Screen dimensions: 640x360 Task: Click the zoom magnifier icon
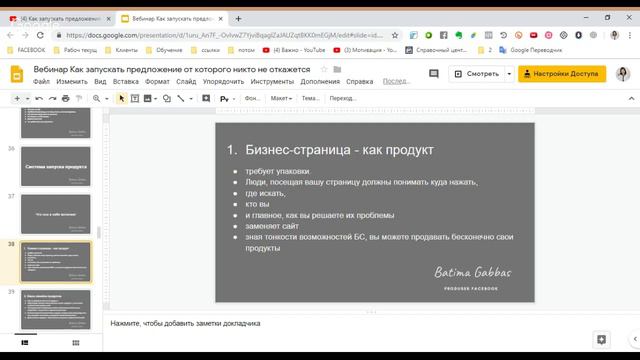click(96, 98)
